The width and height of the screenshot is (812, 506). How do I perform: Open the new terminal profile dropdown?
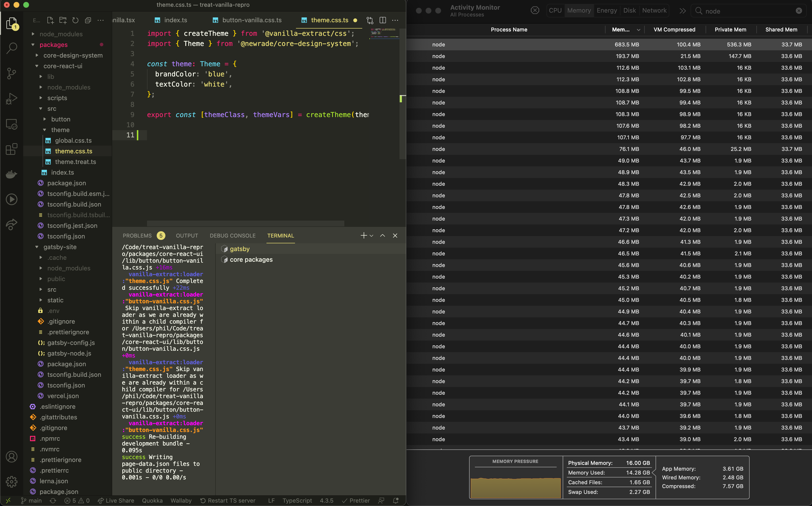[371, 235]
